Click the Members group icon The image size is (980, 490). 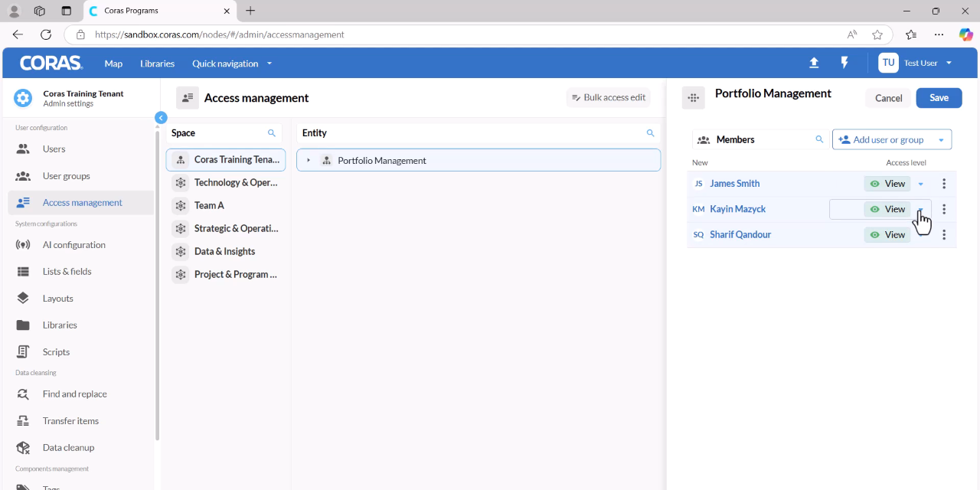[704, 140]
